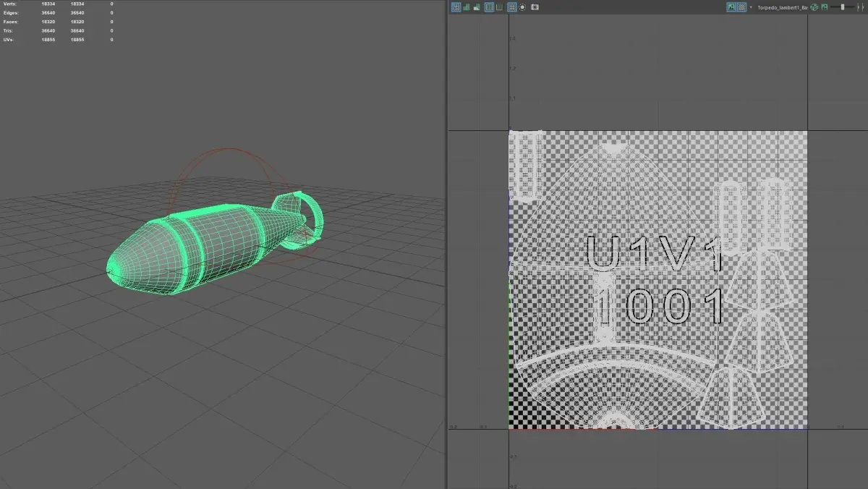Click the Tris: count label
The image size is (868, 489).
coord(7,30)
